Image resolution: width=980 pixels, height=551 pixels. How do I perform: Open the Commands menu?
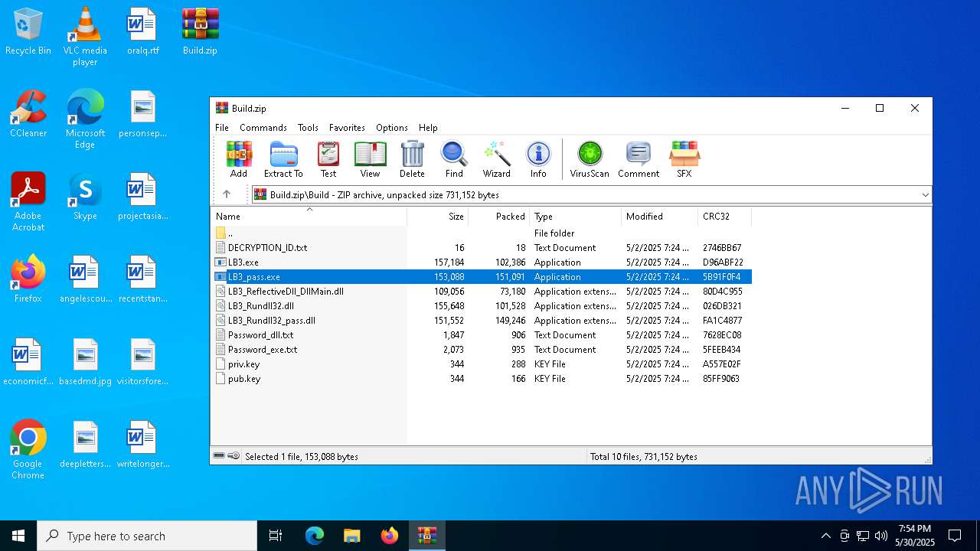click(263, 128)
